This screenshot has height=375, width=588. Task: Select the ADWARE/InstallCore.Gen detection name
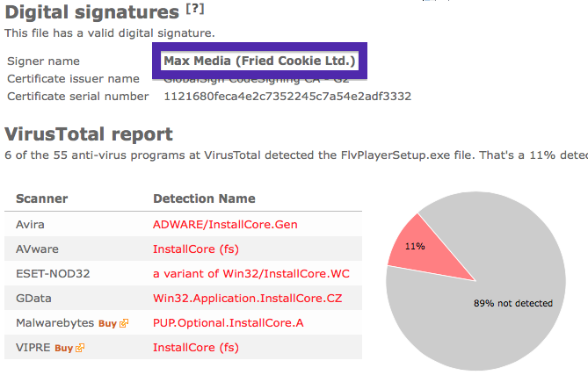click(225, 225)
